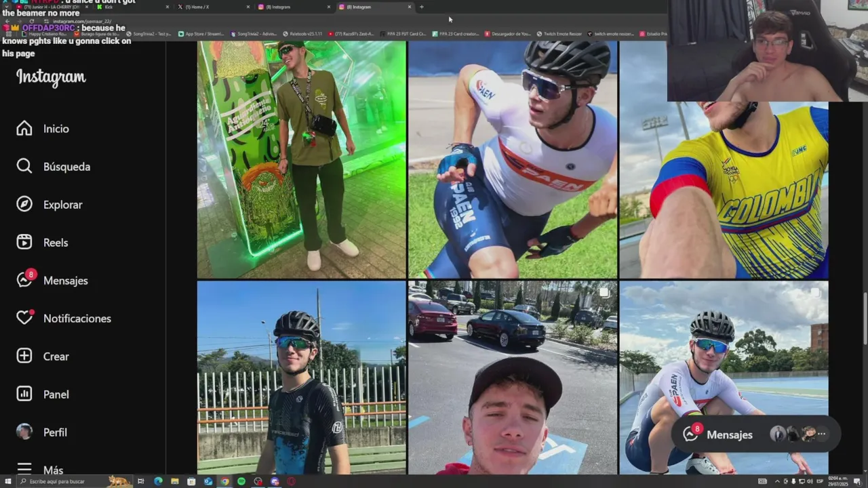The image size is (868, 488).
Task: Open the Paletools v25.1.11 bookmark
Action: (x=302, y=34)
